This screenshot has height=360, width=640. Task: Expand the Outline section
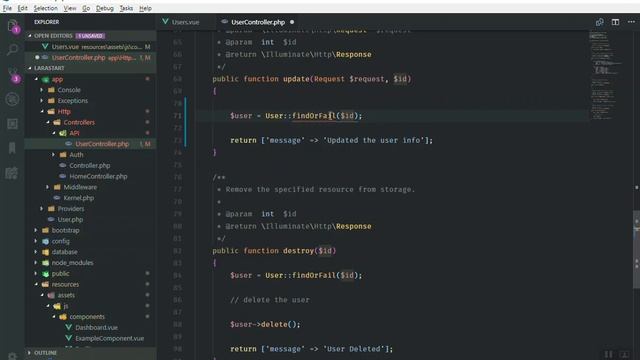point(29,352)
